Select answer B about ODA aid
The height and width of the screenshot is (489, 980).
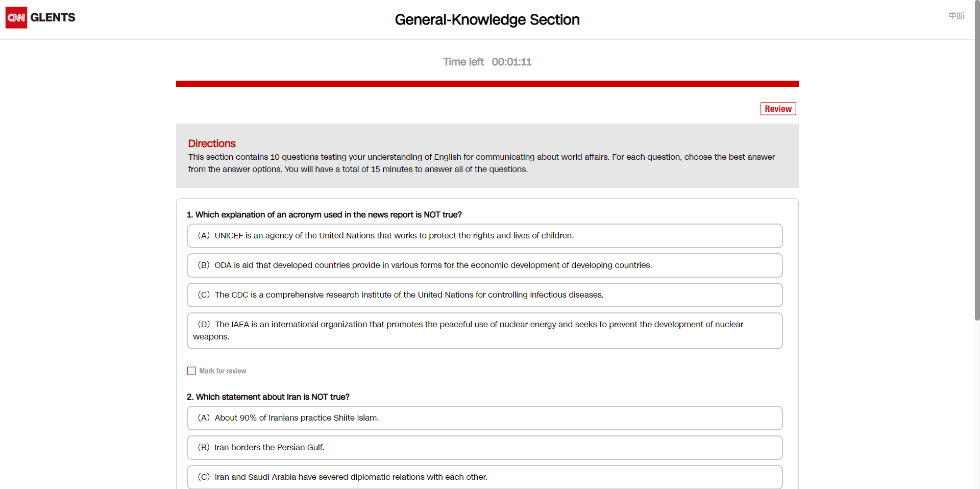pos(484,265)
